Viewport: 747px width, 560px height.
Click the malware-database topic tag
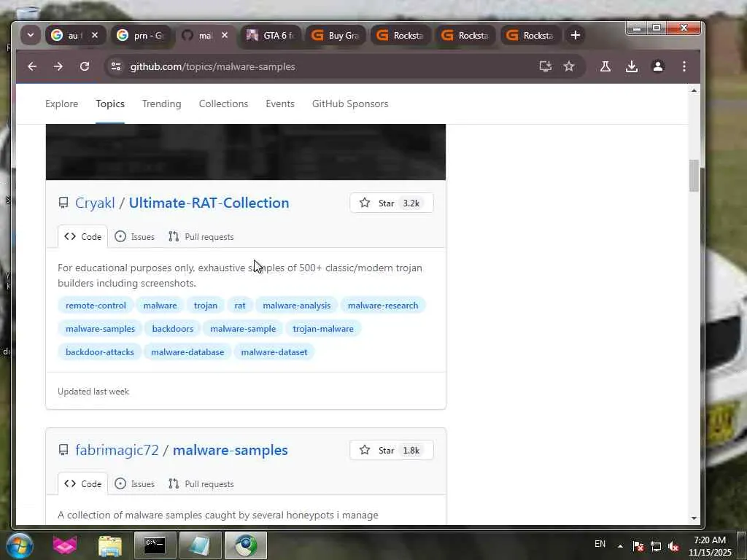187,352
